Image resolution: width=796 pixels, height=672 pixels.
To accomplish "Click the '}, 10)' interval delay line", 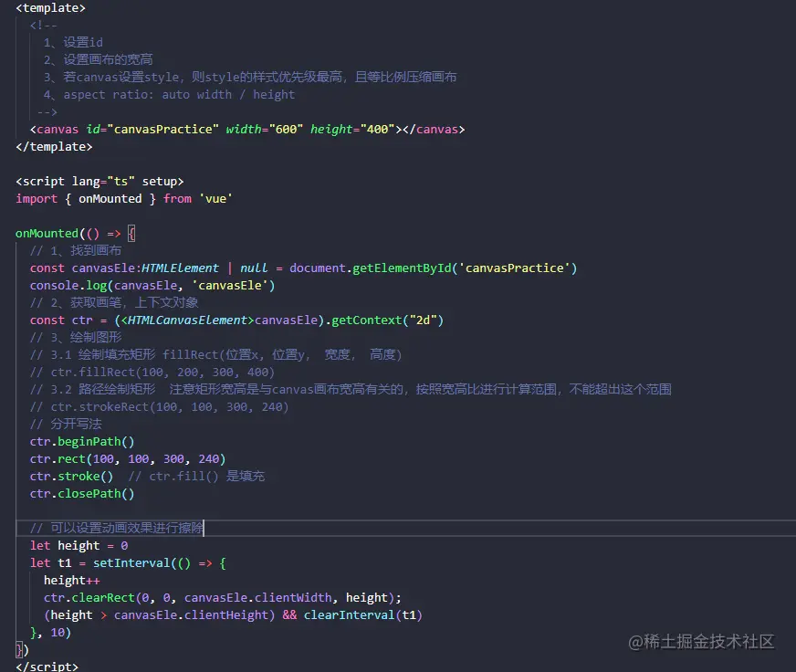I will tap(50, 633).
